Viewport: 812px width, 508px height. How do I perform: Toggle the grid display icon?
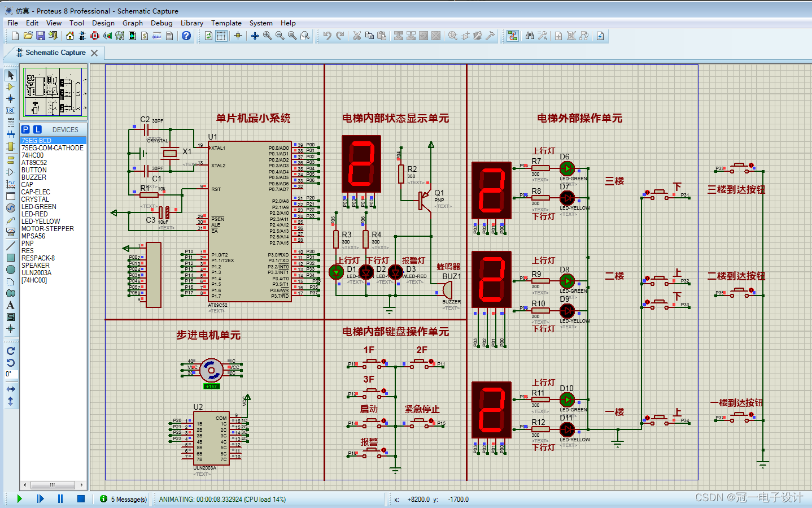(x=221, y=36)
